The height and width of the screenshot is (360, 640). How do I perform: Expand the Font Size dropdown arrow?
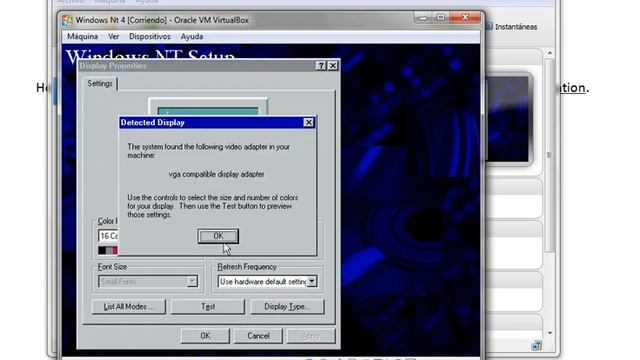pos(192,281)
